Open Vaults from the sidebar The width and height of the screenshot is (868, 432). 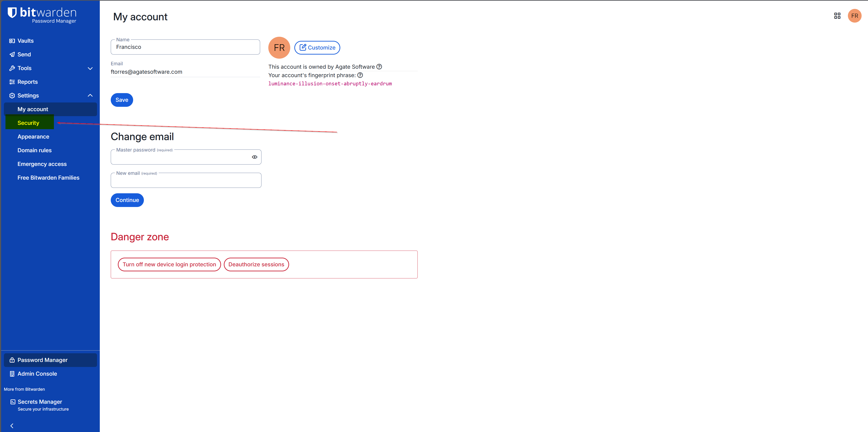(25, 41)
